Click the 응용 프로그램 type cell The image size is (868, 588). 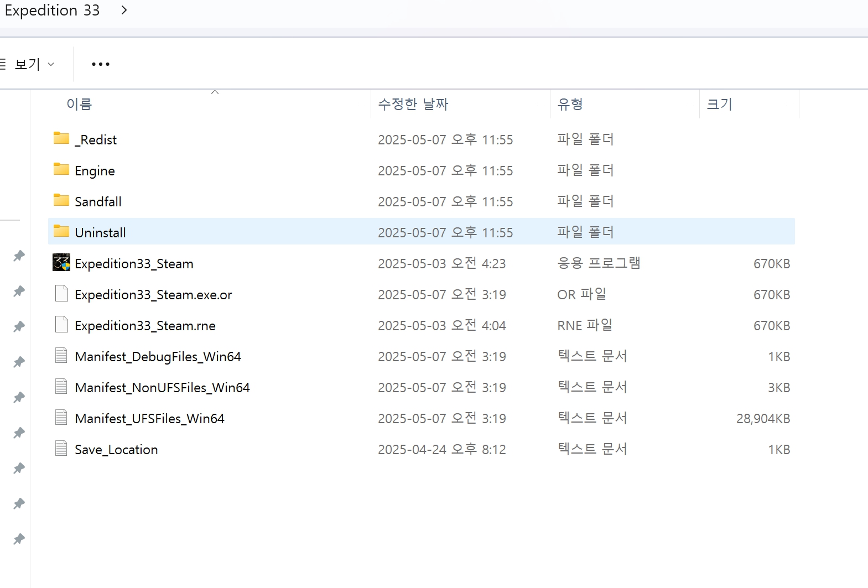pyautogui.click(x=599, y=263)
